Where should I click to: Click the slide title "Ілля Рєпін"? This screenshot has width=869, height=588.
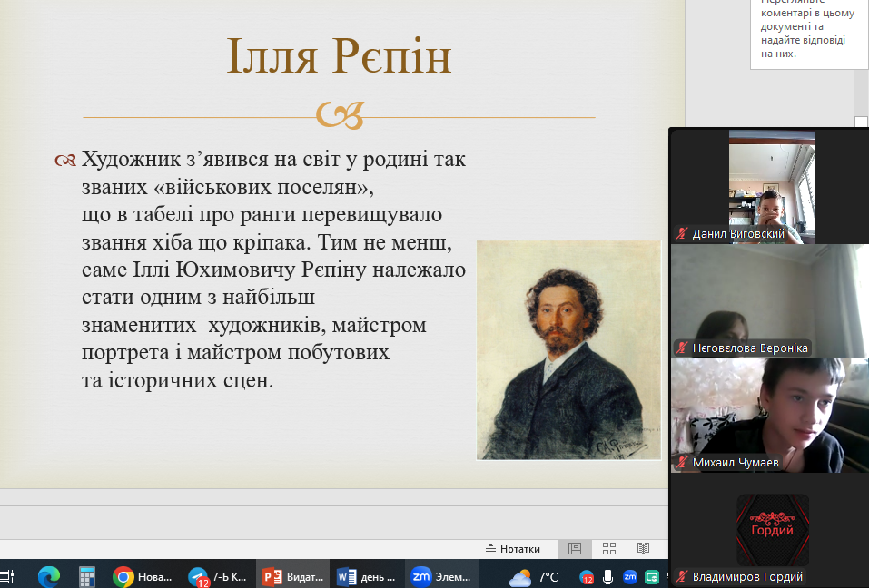340,56
